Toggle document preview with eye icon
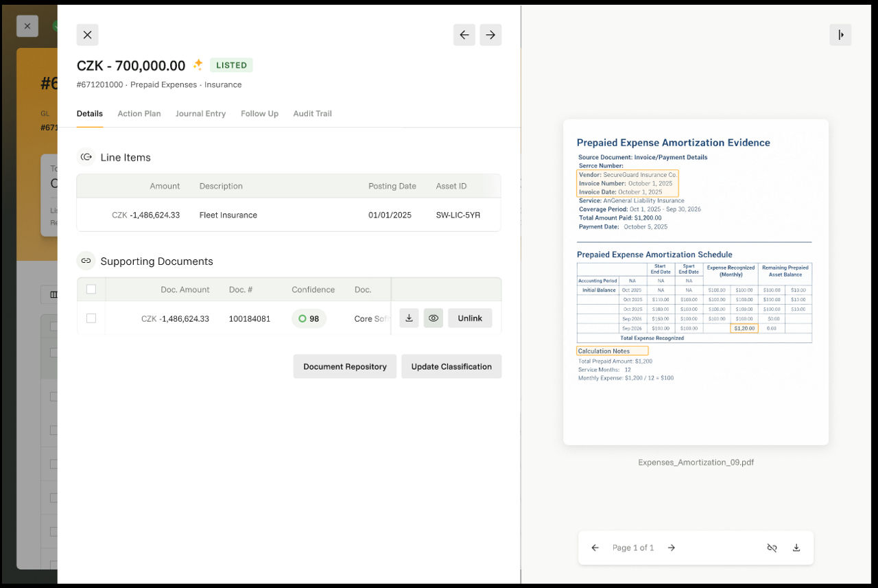 pos(434,318)
